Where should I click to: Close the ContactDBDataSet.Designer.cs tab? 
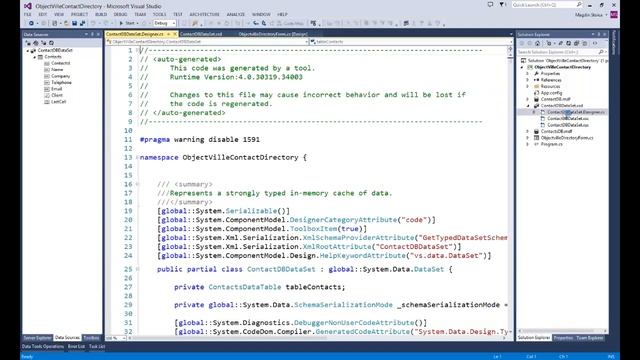coord(175,34)
